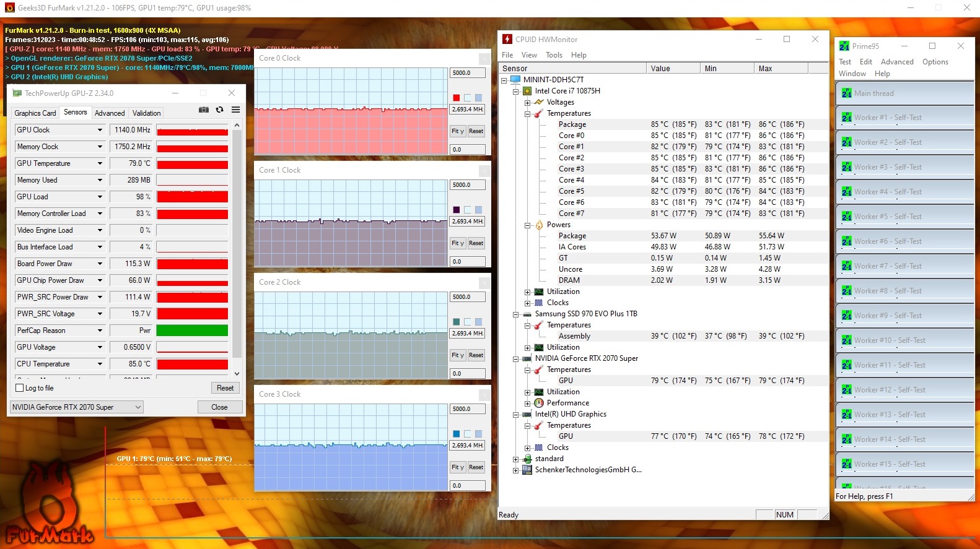Click the Close button in GPU-Z
The width and height of the screenshot is (980, 549).
(x=219, y=407)
